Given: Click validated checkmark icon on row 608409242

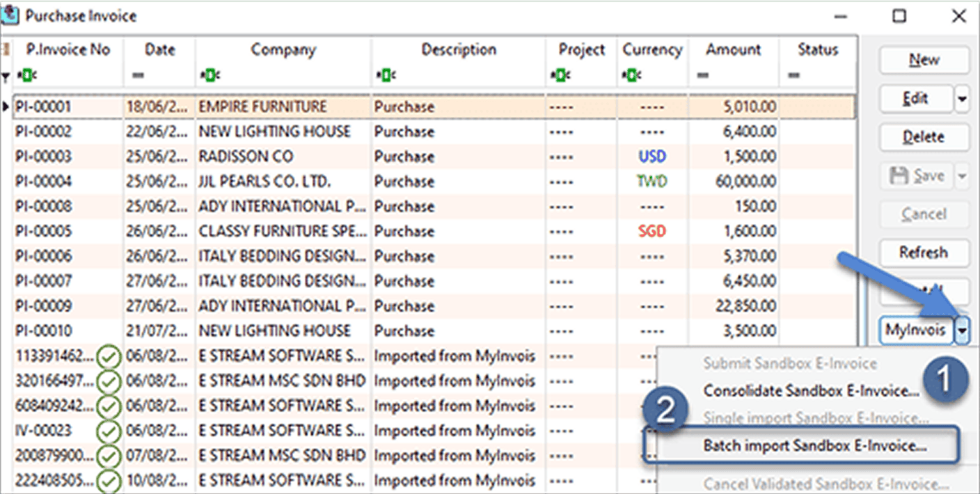Looking at the screenshot, I should click(109, 407).
